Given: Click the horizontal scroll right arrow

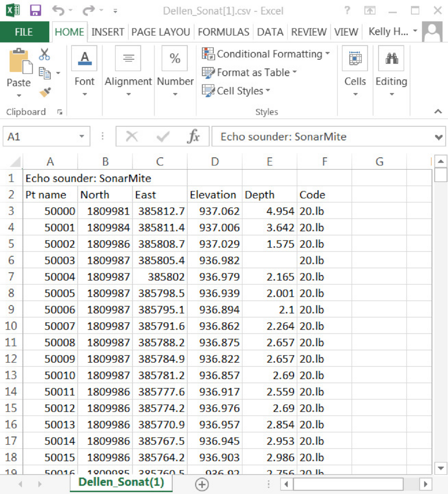Looking at the screenshot, I should (x=425, y=484).
